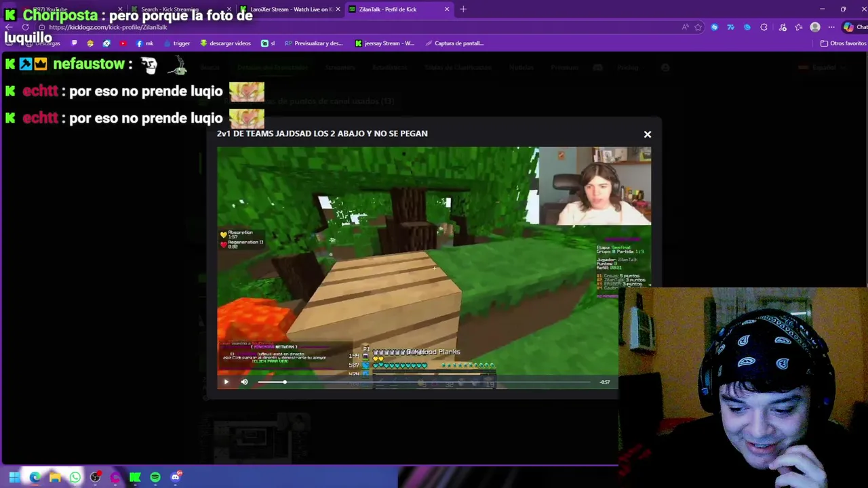Play the clip in the video player

click(x=226, y=382)
